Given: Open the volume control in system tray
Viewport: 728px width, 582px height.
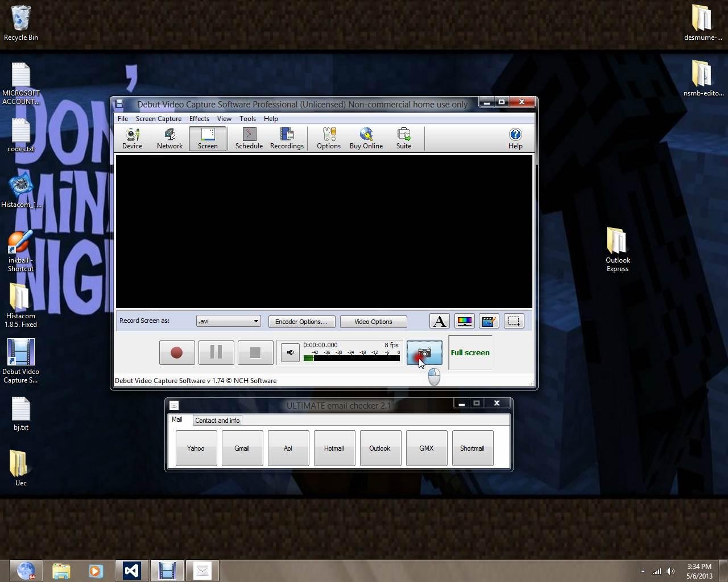Looking at the screenshot, I should pyautogui.click(x=671, y=571).
